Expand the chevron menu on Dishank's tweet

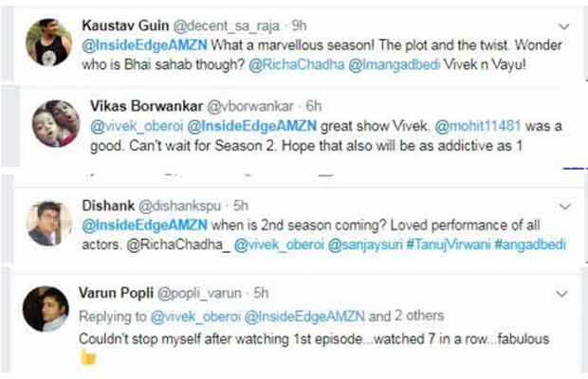(x=567, y=205)
